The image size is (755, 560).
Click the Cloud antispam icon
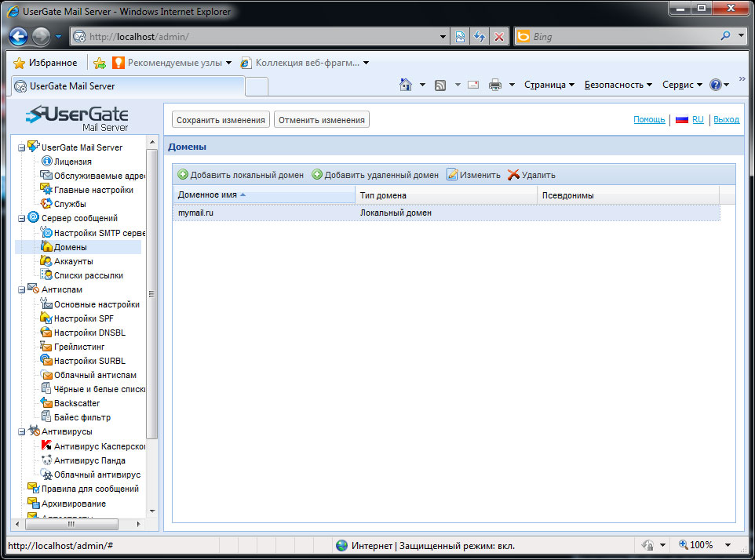[46, 374]
